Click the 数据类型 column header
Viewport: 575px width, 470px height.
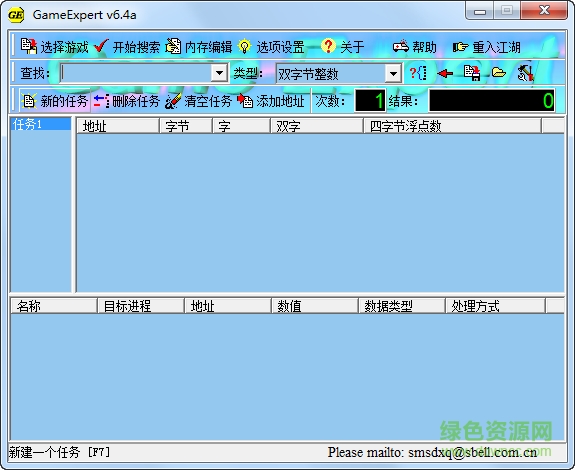coord(402,305)
